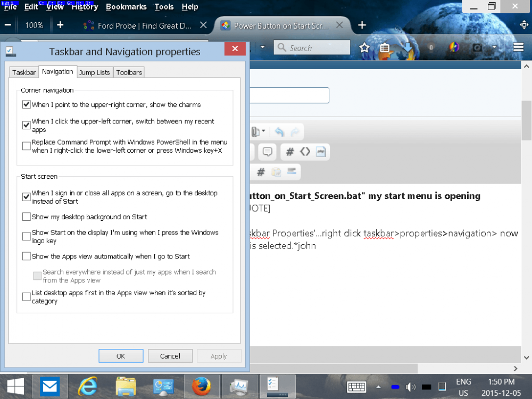The width and height of the screenshot is (532, 399).
Task: Confirm settings with the OK button
Action: point(121,355)
